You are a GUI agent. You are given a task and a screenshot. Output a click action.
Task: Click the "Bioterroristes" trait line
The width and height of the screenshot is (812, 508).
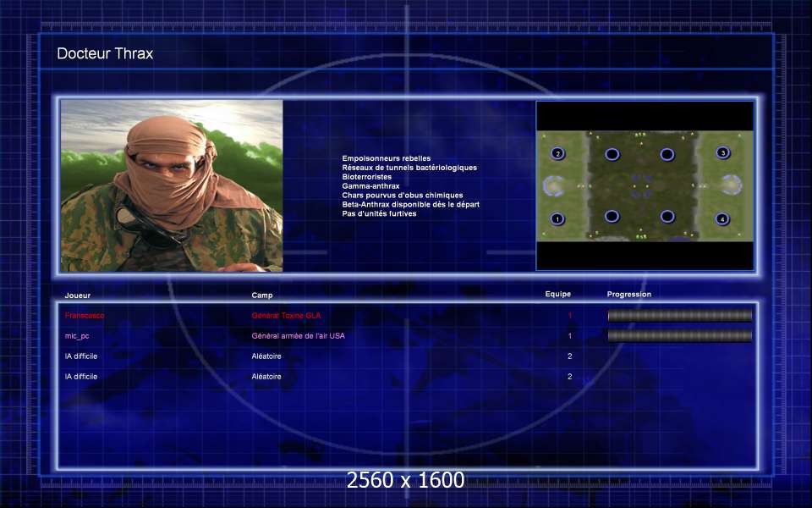point(366,177)
